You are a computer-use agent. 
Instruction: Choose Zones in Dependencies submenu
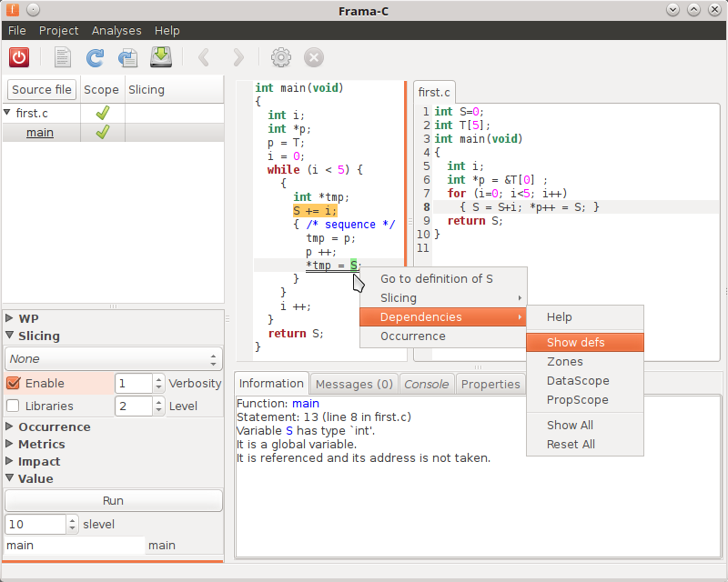tap(585, 362)
